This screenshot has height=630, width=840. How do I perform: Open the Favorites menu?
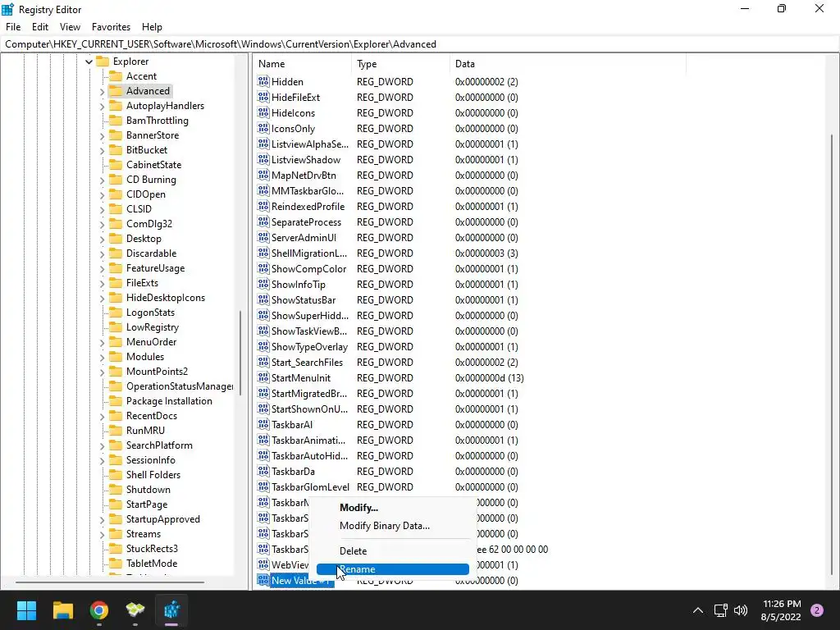click(x=111, y=27)
